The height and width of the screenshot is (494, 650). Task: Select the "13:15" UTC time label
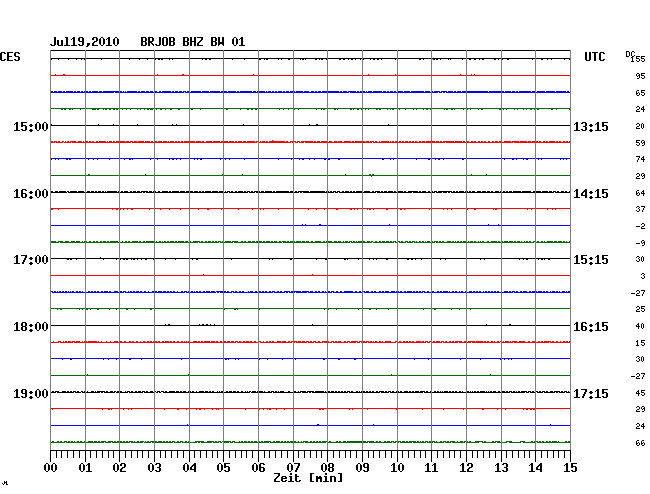pyautogui.click(x=591, y=126)
